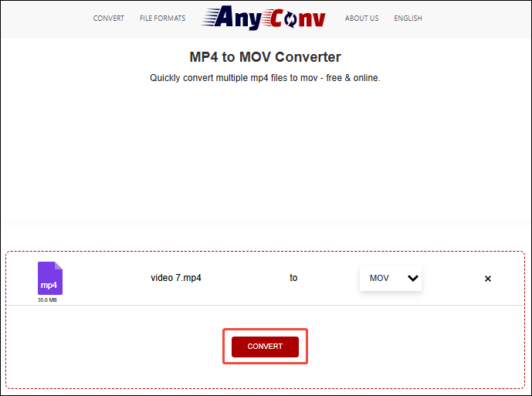Open the CONVERT menu in the header
This screenshot has width=532, height=396.
pos(109,19)
